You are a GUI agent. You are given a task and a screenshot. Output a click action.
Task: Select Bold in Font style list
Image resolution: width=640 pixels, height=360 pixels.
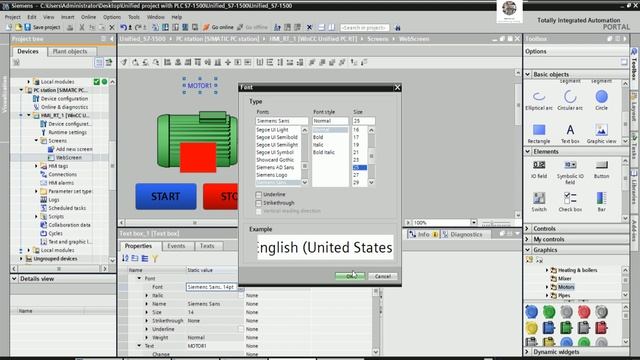click(318, 137)
